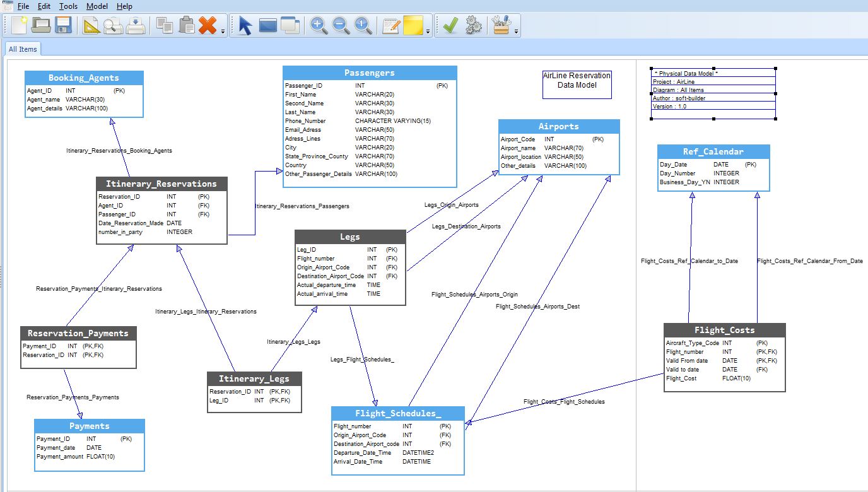Select the blue arrow pointer tool
This screenshot has height=492, width=868.
245,26
